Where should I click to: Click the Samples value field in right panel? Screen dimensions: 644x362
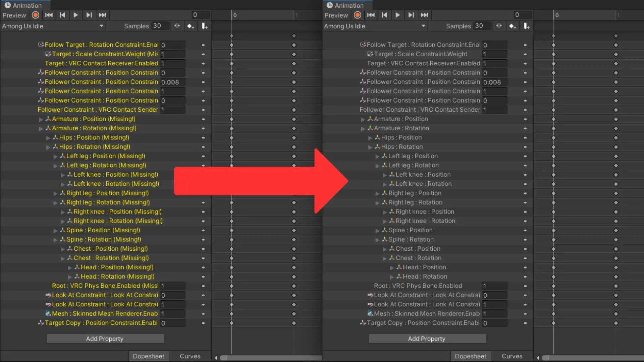[482, 26]
